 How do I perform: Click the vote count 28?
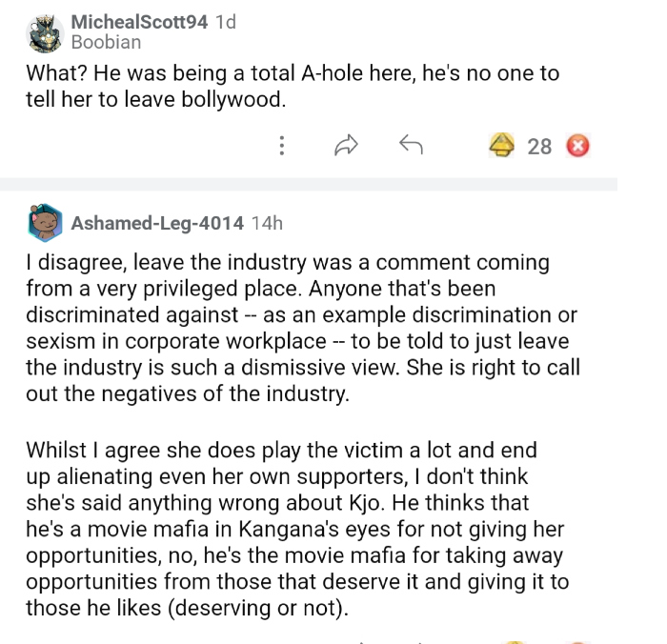[x=539, y=147]
